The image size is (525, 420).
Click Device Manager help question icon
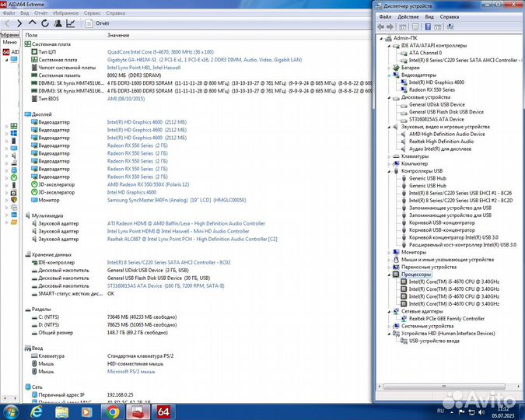click(x=428, y=26)
